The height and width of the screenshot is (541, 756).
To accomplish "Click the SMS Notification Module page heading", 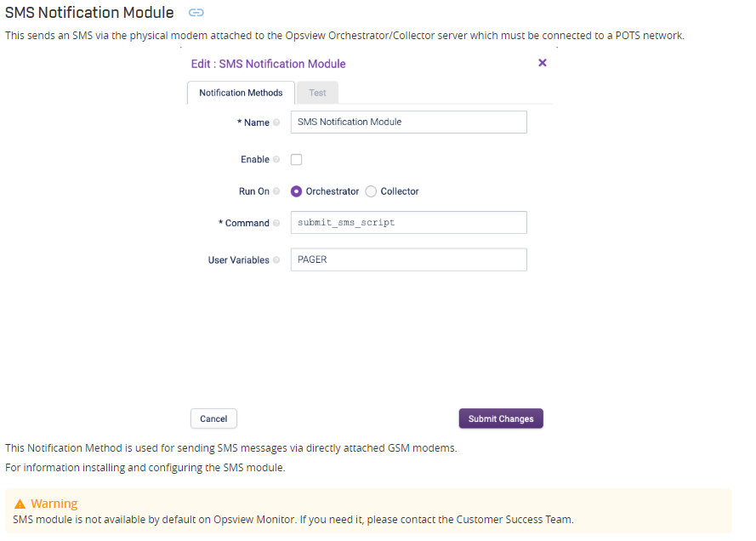I will tap(89, 13).
